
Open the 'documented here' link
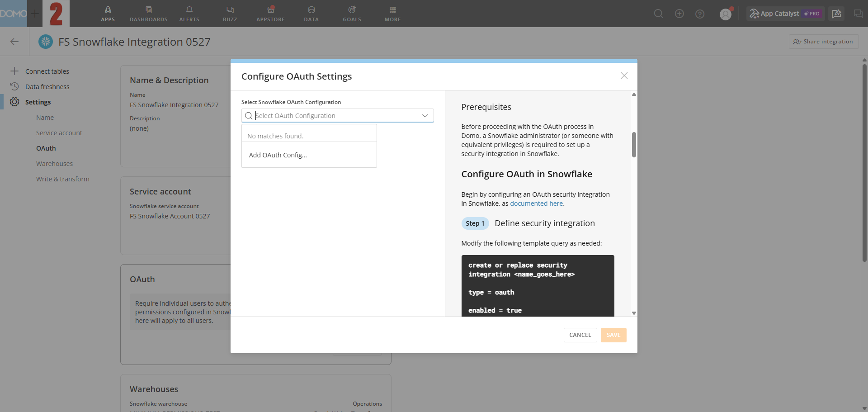(x=536, y=204)
